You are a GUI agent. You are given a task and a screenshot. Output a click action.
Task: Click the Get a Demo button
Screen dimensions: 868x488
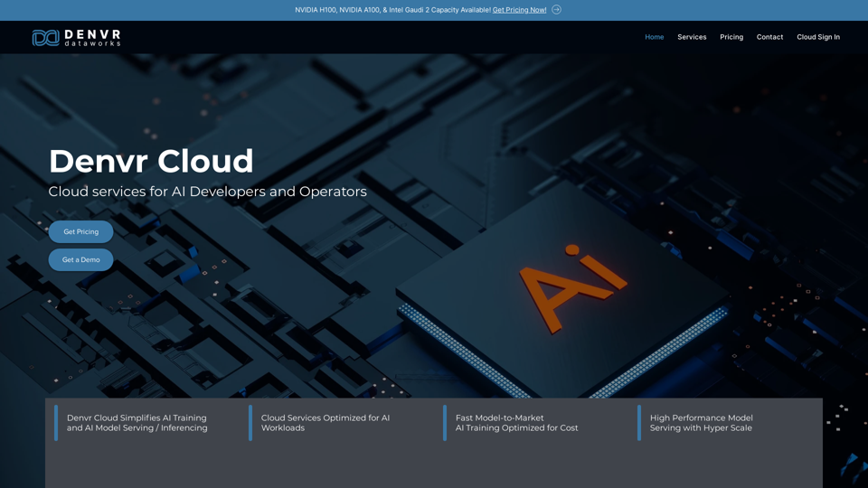[x=80, y=259]
